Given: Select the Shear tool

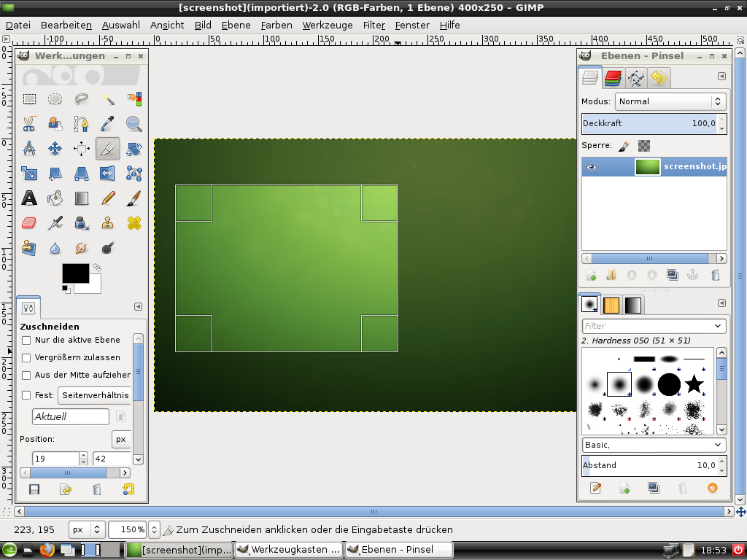Looking at the screenshot, I should tap(55, 174).
